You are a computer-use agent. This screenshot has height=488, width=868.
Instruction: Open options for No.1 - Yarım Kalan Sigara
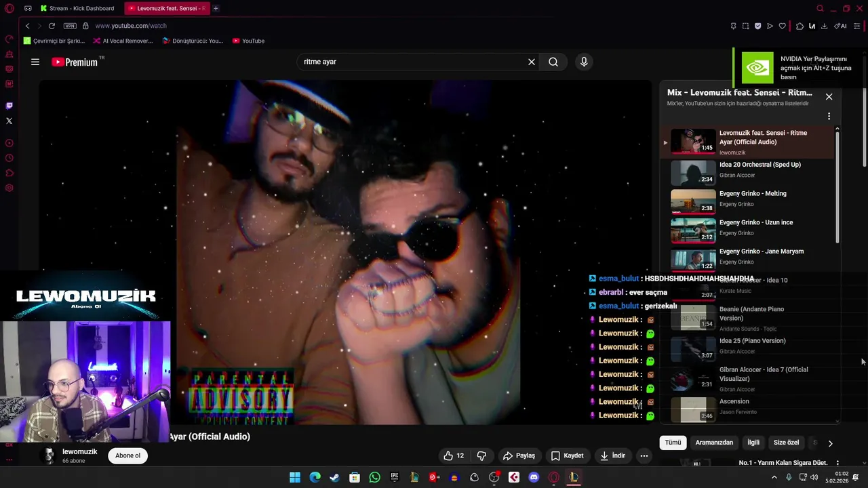tap(837, 463)
